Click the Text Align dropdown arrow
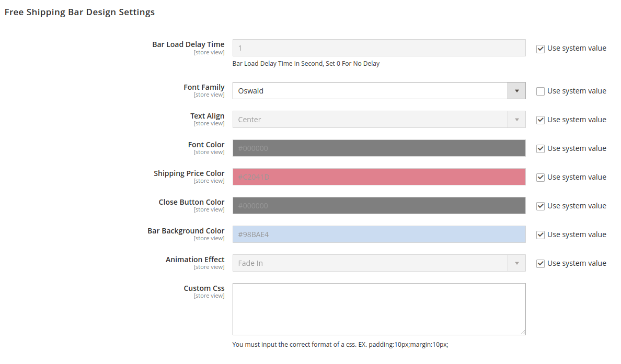 [516, 120]
